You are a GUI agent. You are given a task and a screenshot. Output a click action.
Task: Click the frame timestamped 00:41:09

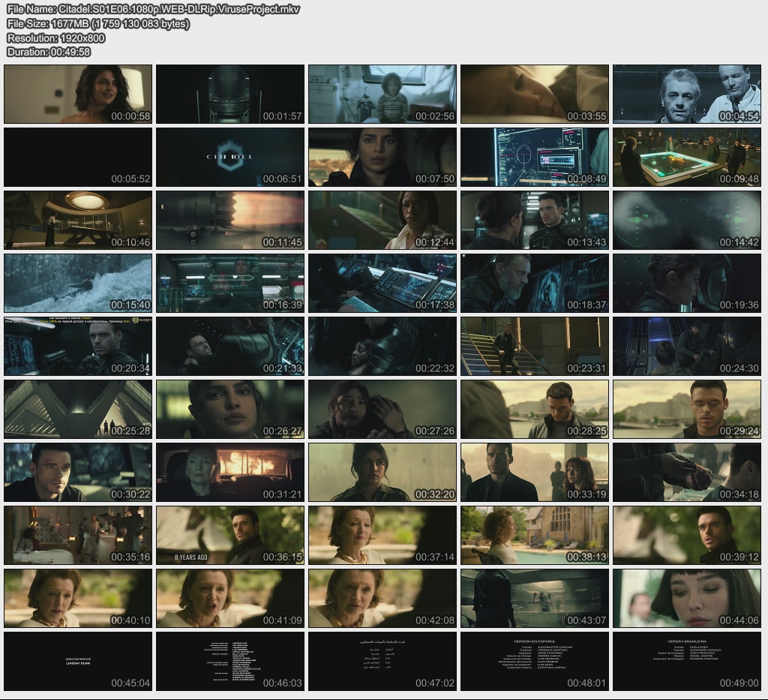[x=230, y=598]
